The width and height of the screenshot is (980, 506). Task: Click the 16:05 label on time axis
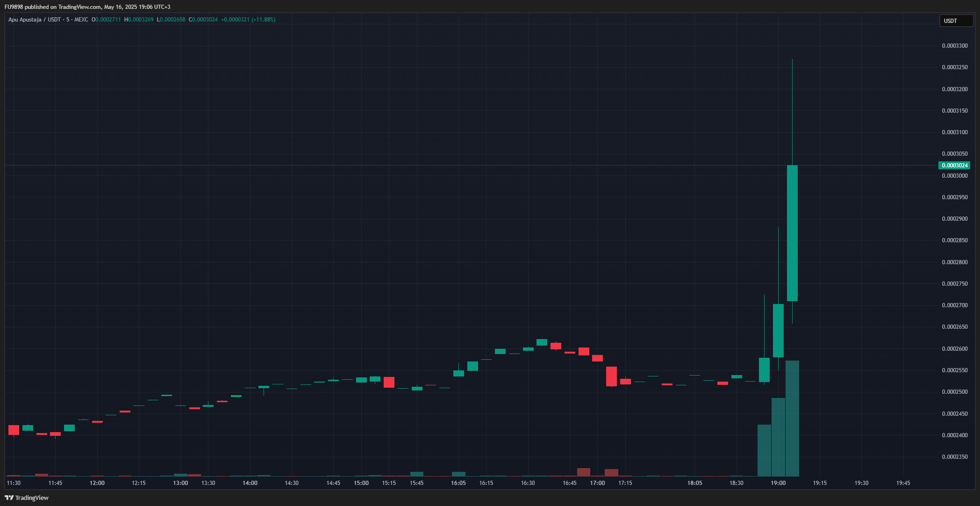(458, 483)
